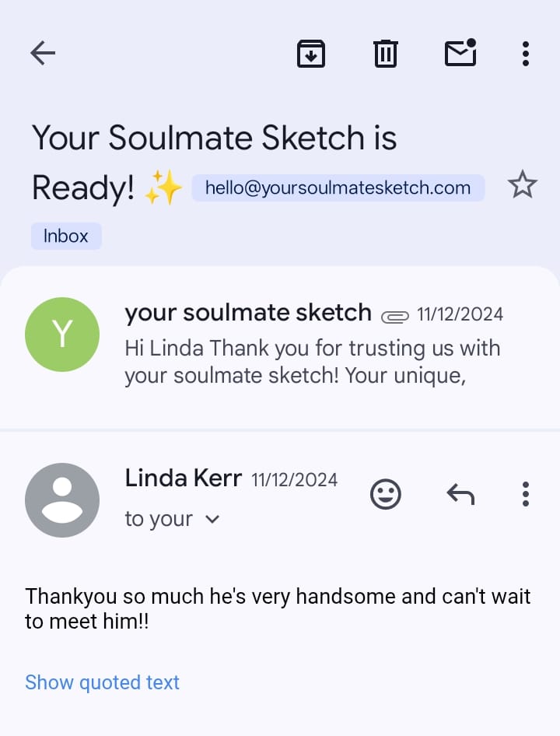The width and height of the screenshot is (560, 736).
Task: Mark the email as unread
Action: click(x=460, y=53)
